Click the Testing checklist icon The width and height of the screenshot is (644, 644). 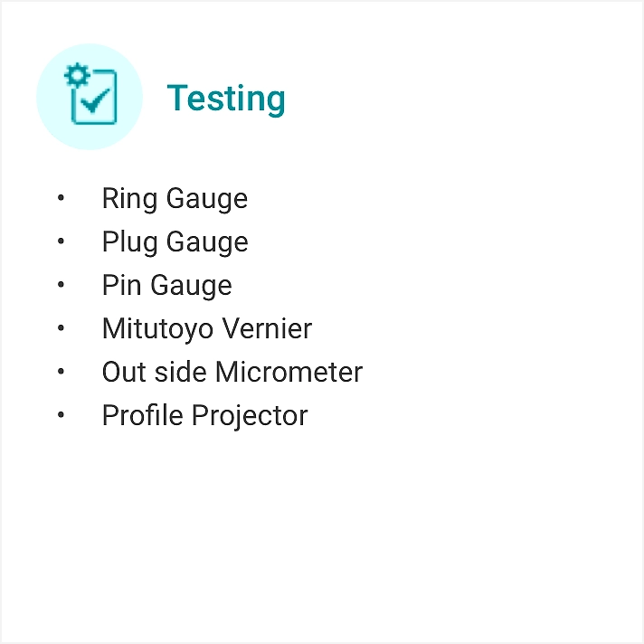(x=90, y=93)
